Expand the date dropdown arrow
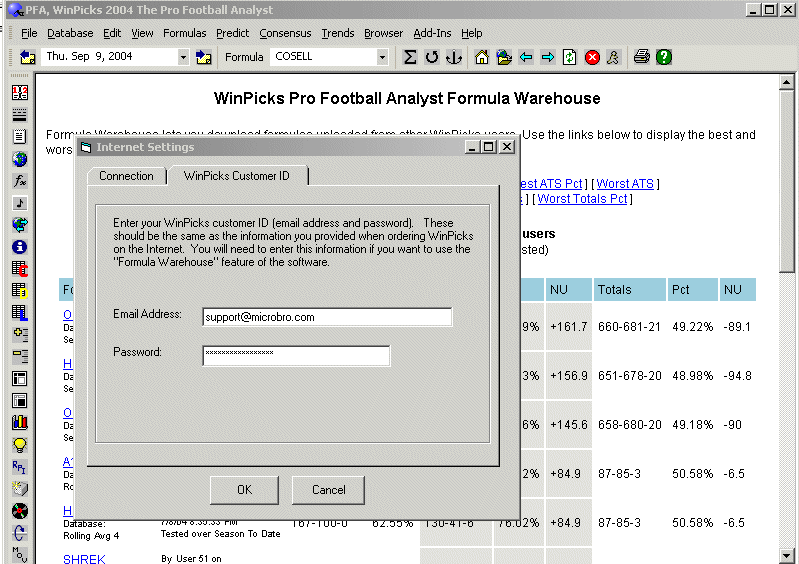799x564 pixels. click(x=183, y=57)
